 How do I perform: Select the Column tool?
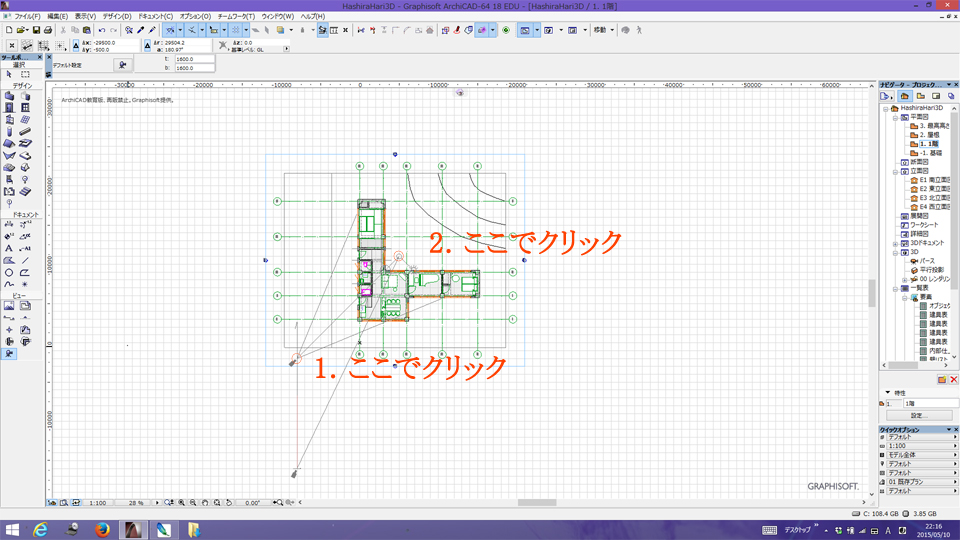point(9,132)
